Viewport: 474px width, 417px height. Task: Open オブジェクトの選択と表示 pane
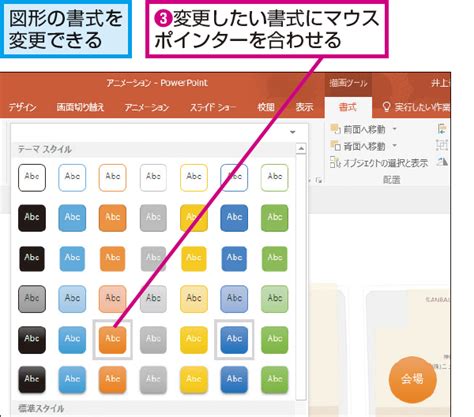coord(379,163)
